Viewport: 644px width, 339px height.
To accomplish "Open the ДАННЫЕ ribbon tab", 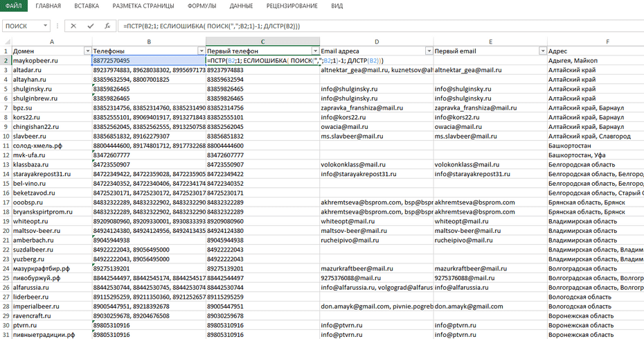I will tap(241, 6).
